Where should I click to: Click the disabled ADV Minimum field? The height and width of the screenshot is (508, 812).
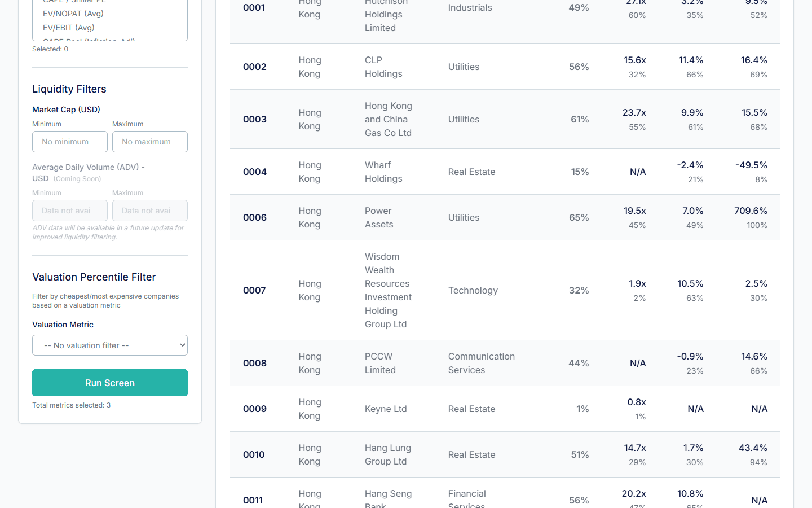click(x=69, y=210)
